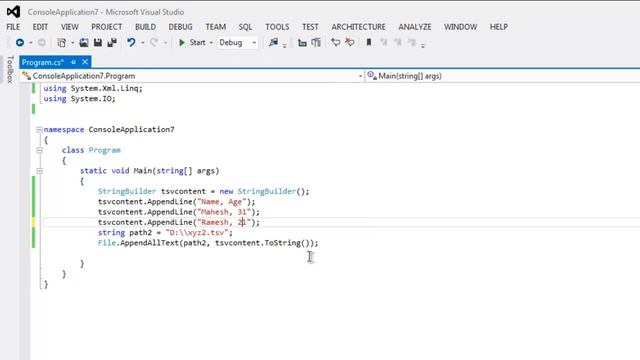Viewport: 640px width, 360px height.
Task: Start debugging with the green play icon
Action: click(x=182, y=42)
